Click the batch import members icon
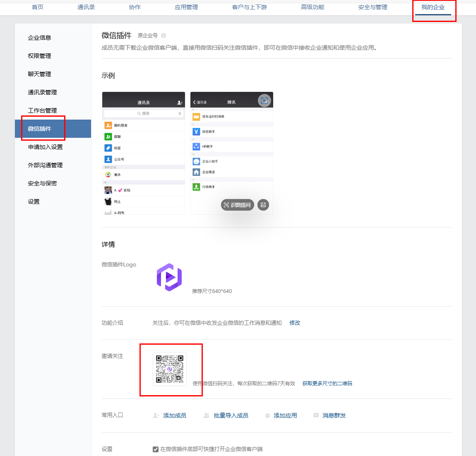This screenshot has width=476, height=456. (x=207, y=415)
